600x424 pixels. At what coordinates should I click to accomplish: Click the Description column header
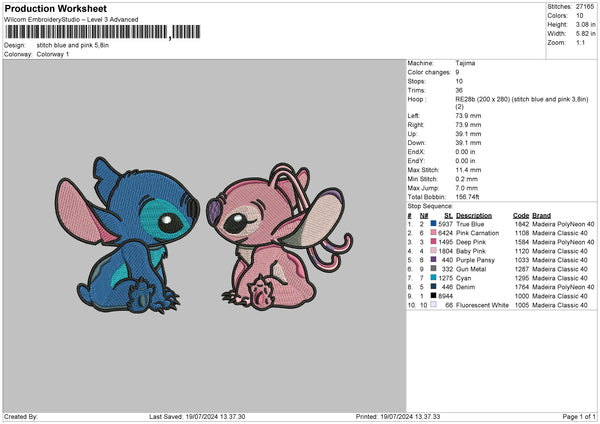(473, 215)
